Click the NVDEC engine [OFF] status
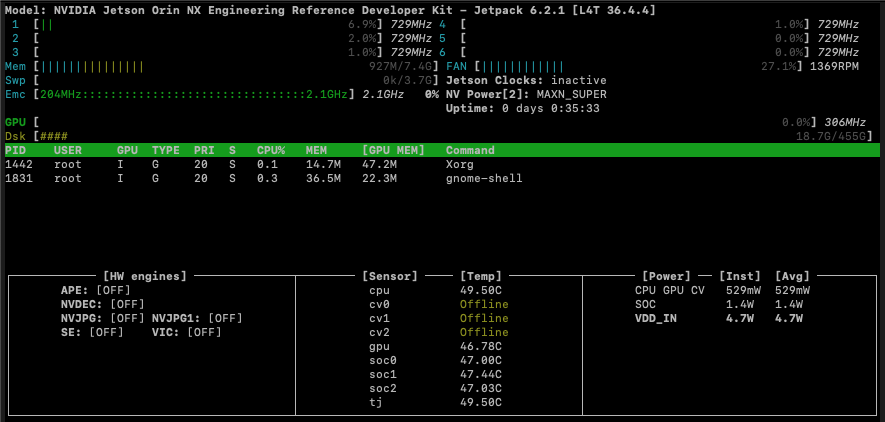This screenshot has width=885, height=422. point(127,305)
